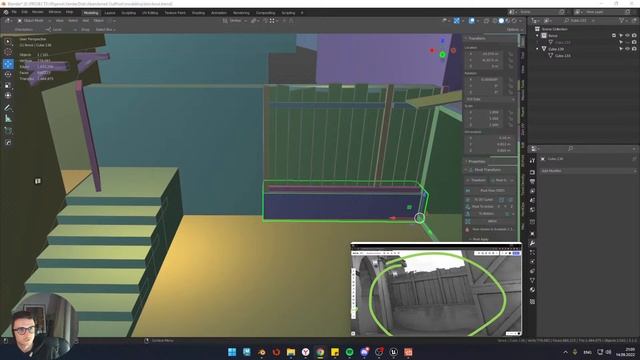Select the Cursor tool in left toolbar
640x360 pixels.
pos(8,52)
